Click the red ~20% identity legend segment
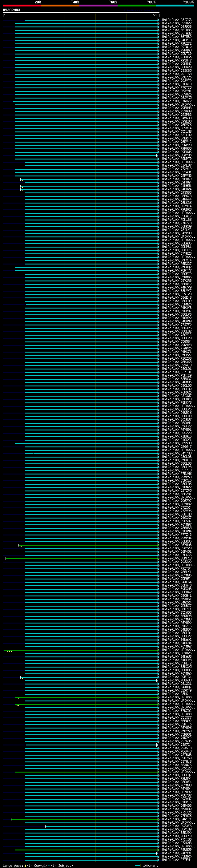Viewport: 197px width, 868px height. (22, 6)
